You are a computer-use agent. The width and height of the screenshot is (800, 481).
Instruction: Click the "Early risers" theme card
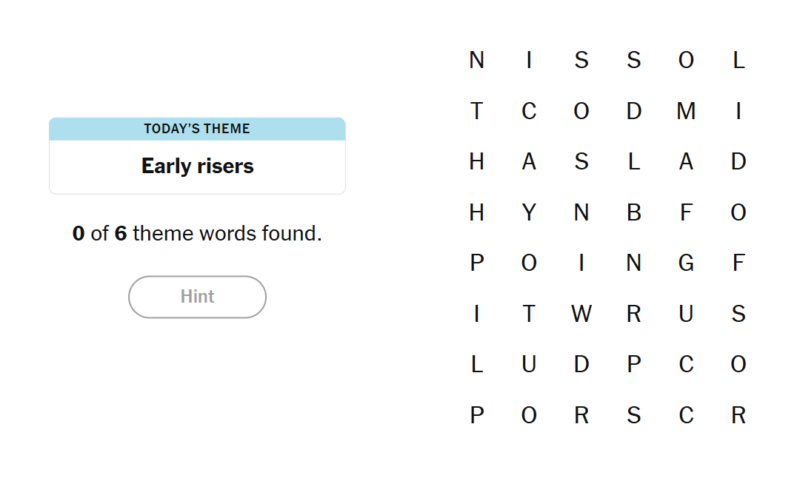(x=197, y=166)
